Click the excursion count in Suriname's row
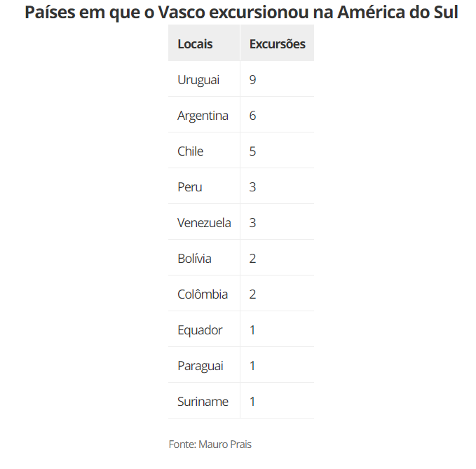 coord(252,402)
